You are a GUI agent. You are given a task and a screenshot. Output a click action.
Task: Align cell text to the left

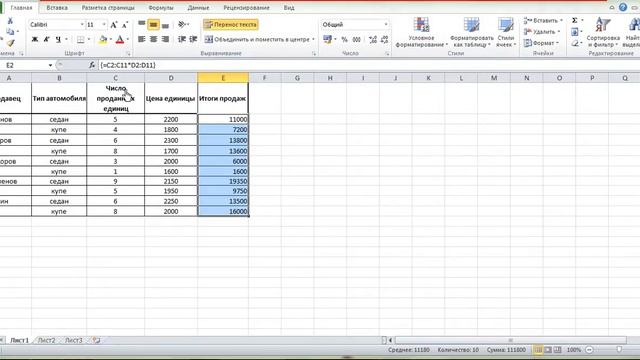pos(142,39)
